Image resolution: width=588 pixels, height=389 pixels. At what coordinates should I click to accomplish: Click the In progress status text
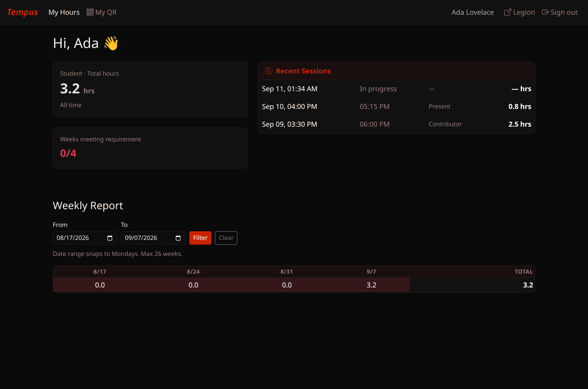378,89
